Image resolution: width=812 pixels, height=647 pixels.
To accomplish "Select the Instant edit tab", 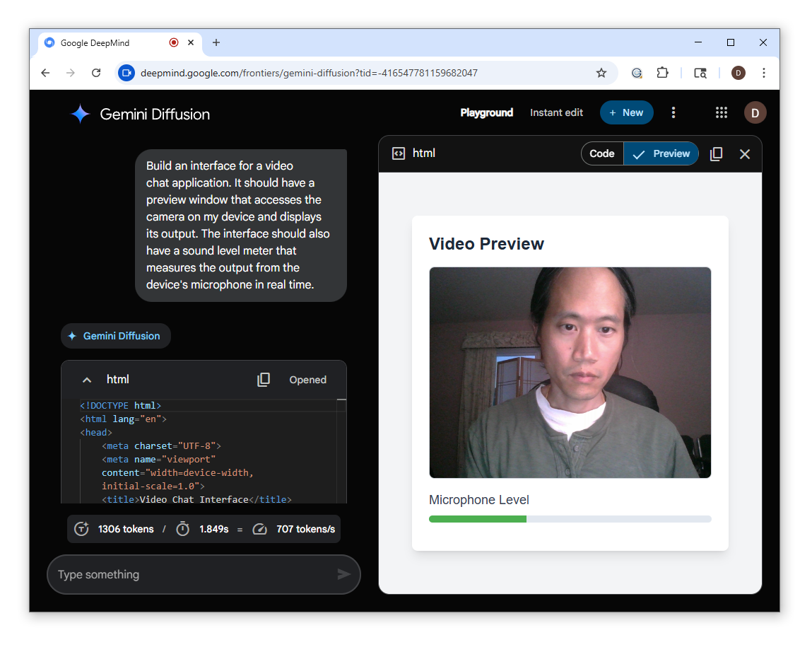I will point(556,112).
